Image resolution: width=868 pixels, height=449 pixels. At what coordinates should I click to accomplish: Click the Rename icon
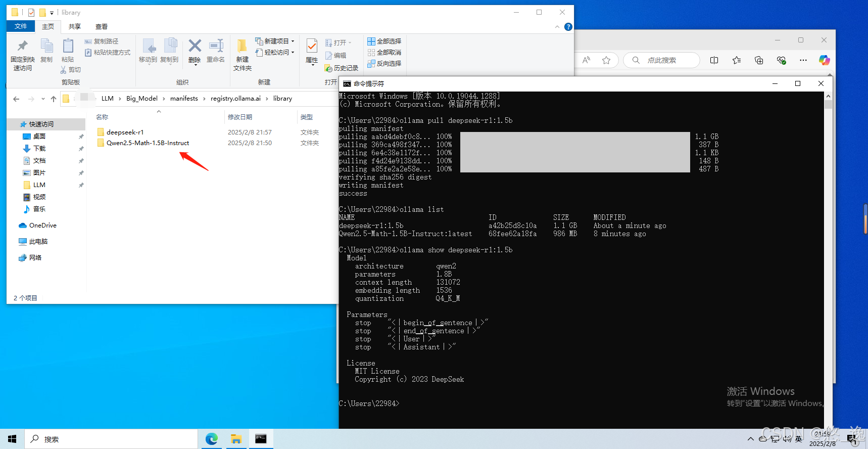point(216,46)
